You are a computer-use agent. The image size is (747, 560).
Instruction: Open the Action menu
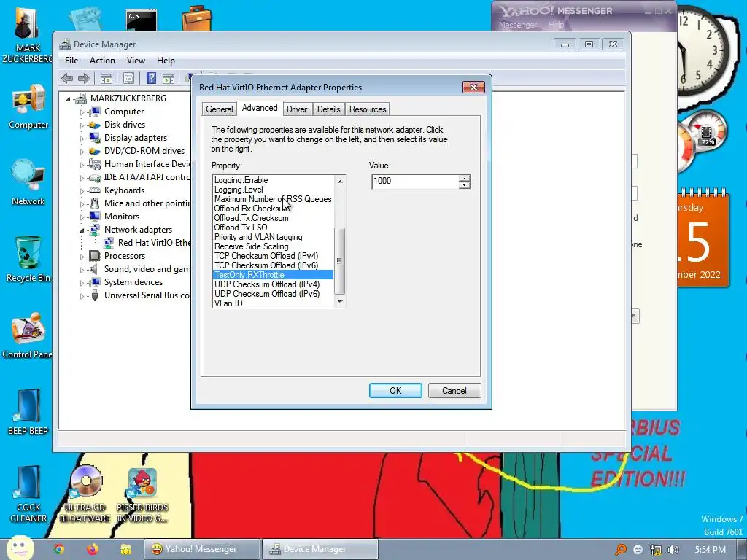102,61
